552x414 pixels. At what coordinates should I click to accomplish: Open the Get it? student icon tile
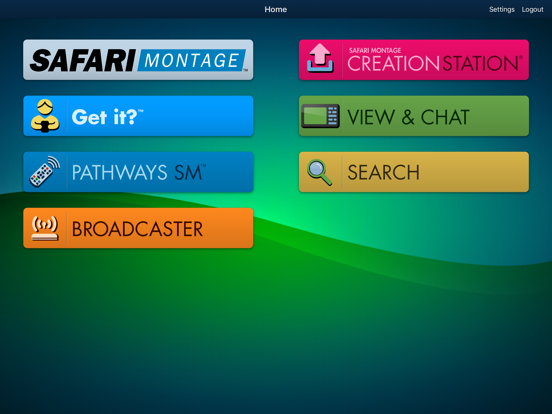point(138,116)
